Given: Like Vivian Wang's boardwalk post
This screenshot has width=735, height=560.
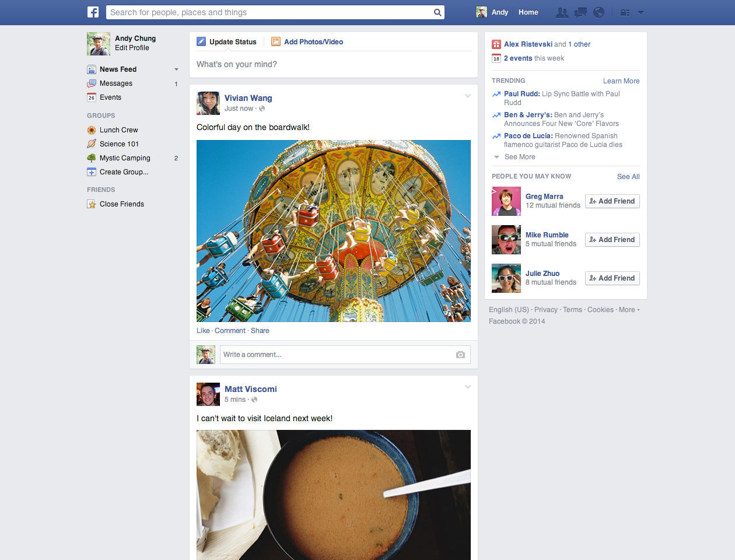Looking at the screenshot, I should point(202,330).
